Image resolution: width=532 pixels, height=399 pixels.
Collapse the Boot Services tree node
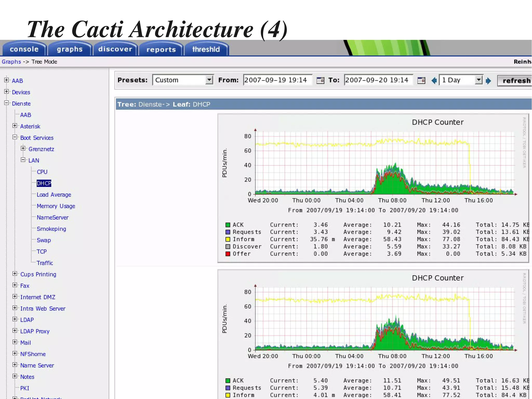pos(15,137)
